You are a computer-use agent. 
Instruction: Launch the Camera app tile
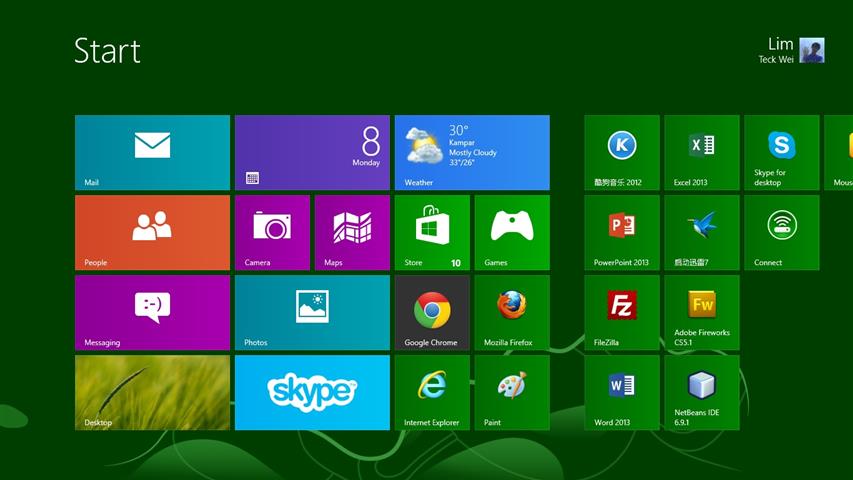273,232
